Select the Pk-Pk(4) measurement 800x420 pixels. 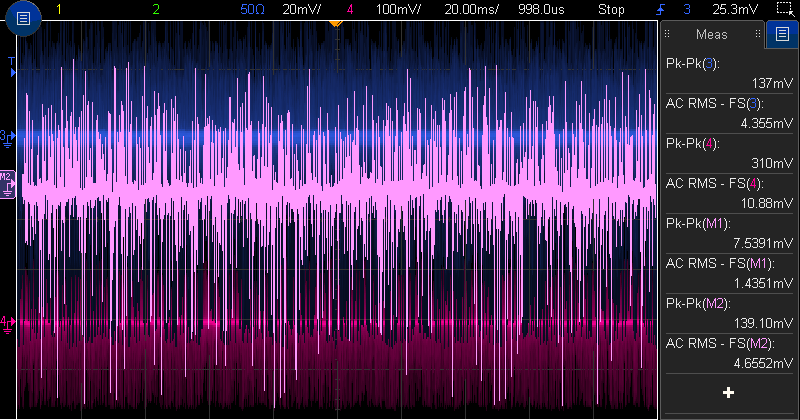(x=692, y=144)
